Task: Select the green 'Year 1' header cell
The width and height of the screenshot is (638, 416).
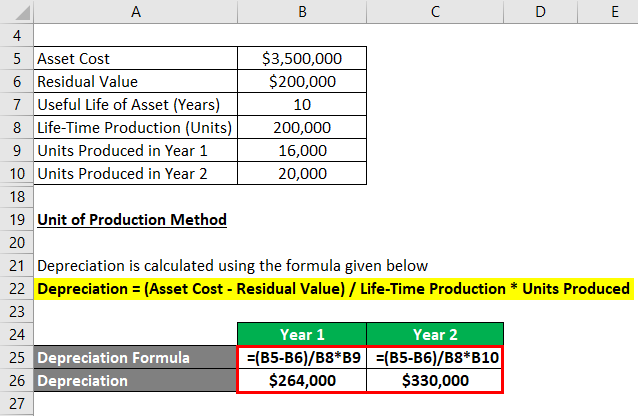Action: click(302, 335)
